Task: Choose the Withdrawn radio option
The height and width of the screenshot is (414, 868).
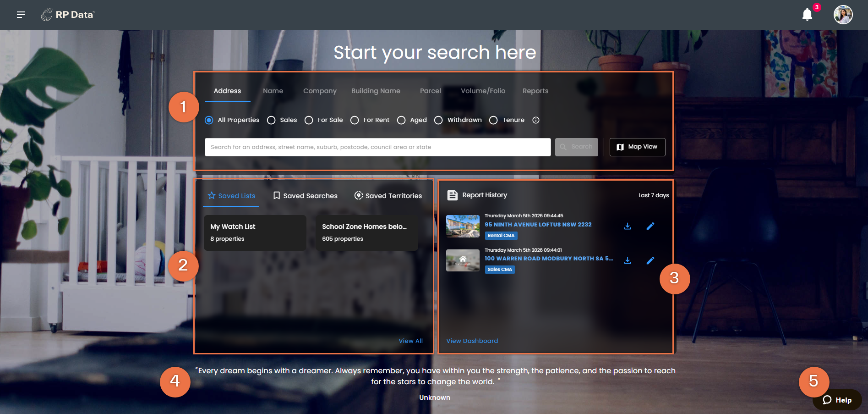Action: click(x=438, y=120)
